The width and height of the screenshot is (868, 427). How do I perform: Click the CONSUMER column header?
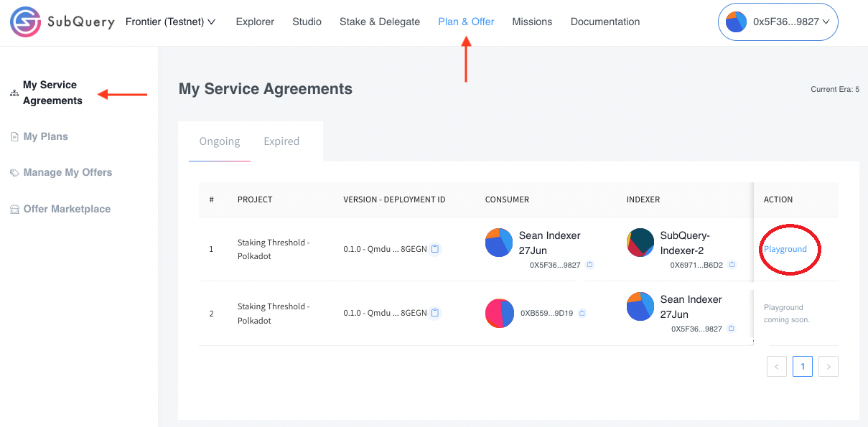[x=507, y=200]
